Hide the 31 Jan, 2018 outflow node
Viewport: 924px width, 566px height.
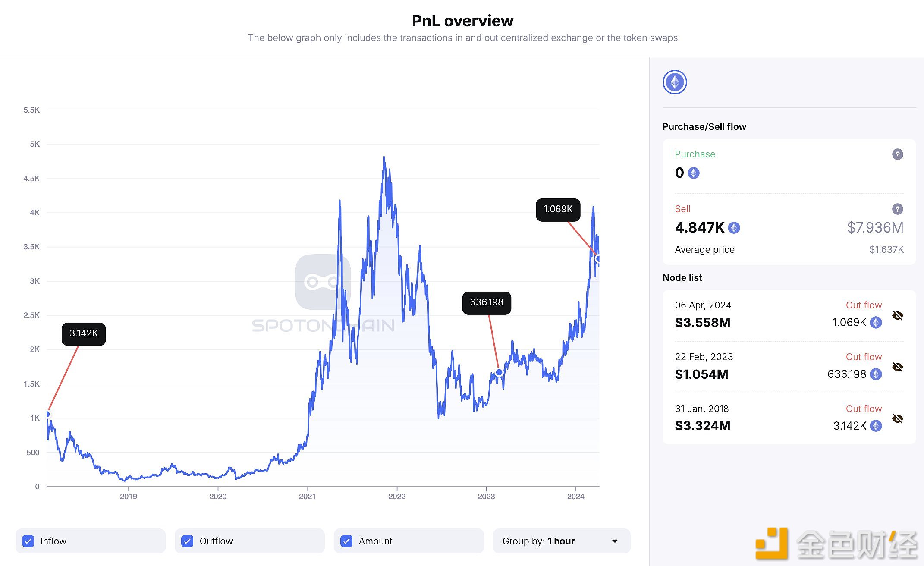click(x=897, y=418)
